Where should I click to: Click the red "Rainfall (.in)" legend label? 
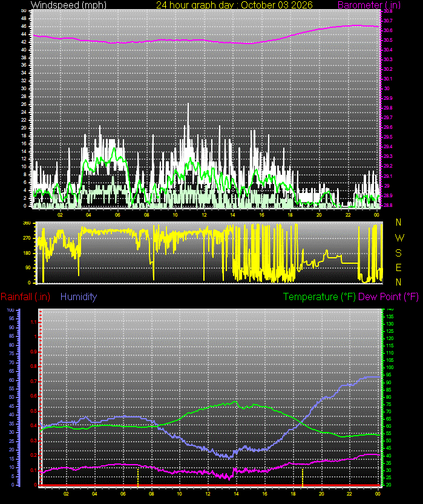pyautogui.click(x=25, y=296)
